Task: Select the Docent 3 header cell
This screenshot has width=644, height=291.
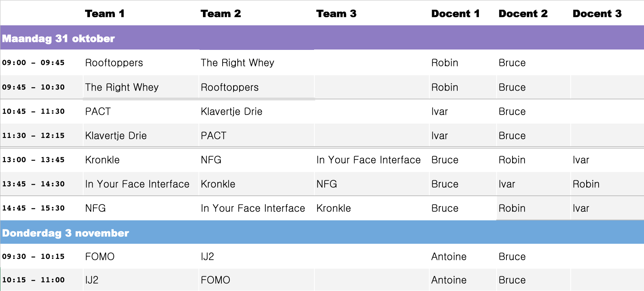Action: [x=597, y=14]
